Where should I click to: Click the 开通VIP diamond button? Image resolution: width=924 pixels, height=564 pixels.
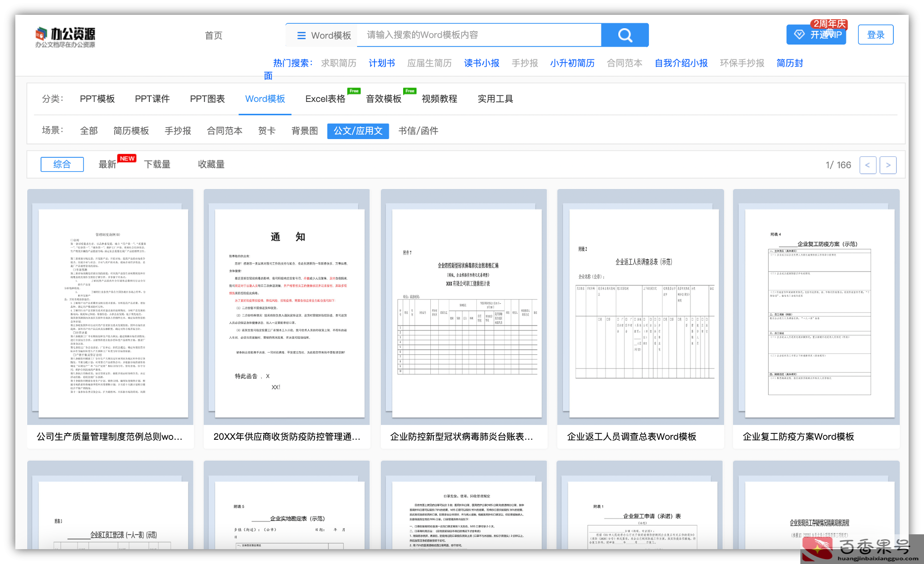pos(816,34)
